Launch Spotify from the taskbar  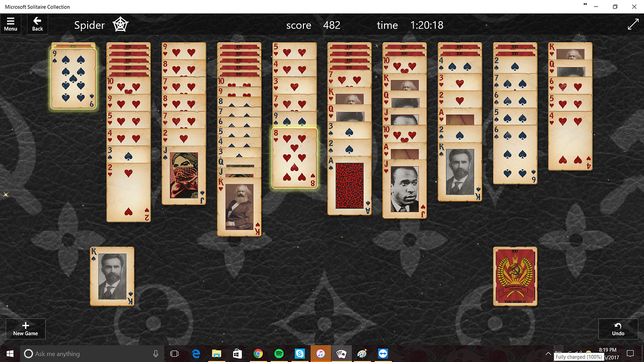tap(279, 354)
